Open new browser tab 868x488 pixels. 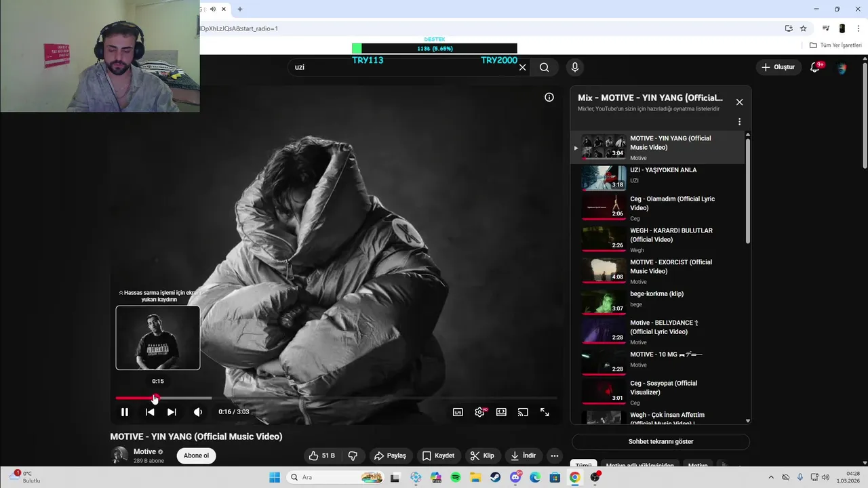(239, 9)
